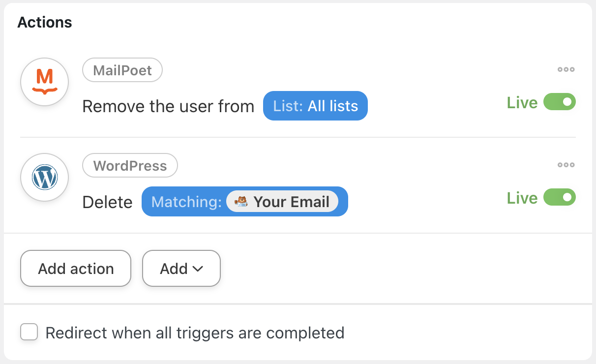Select the Delete action text
The width and height of the screenshot is (596, 364).
107,202
